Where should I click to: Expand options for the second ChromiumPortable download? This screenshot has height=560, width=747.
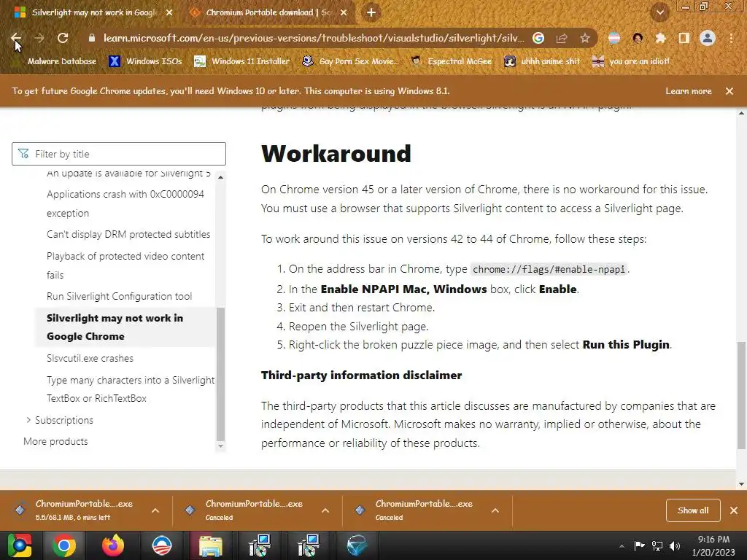point(325,510)
